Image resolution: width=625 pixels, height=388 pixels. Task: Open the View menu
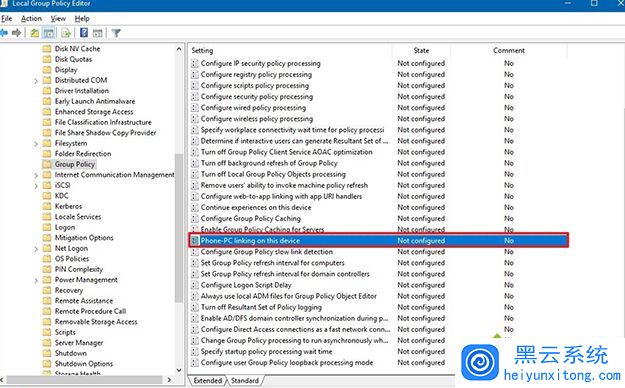[x=58, y=18]
